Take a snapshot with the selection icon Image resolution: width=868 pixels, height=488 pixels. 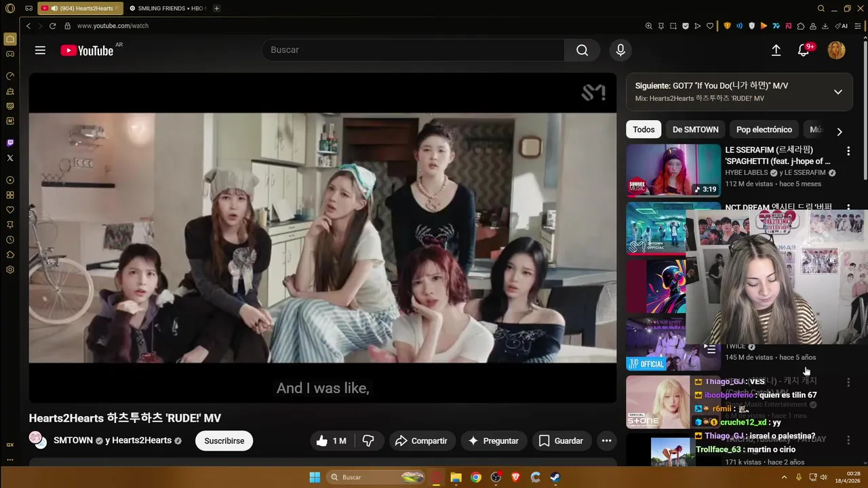(673, 26)
